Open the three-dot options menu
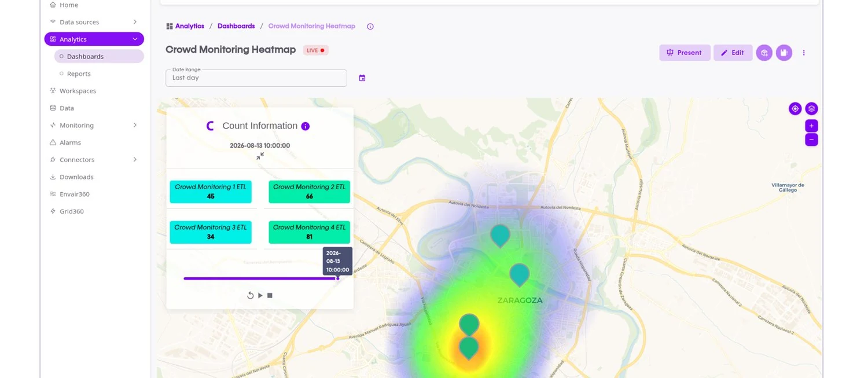This screenshot has height=378, width=868. (804, 53)
